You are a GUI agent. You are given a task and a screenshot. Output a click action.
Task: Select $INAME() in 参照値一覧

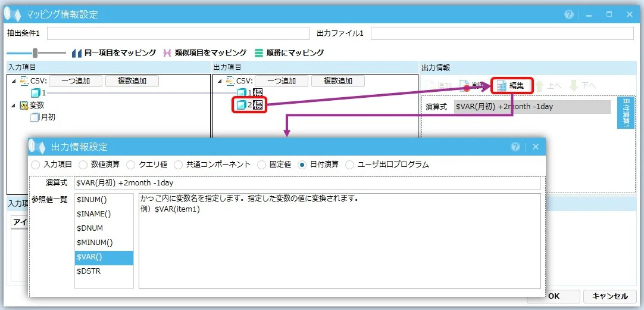click(104, 214)
